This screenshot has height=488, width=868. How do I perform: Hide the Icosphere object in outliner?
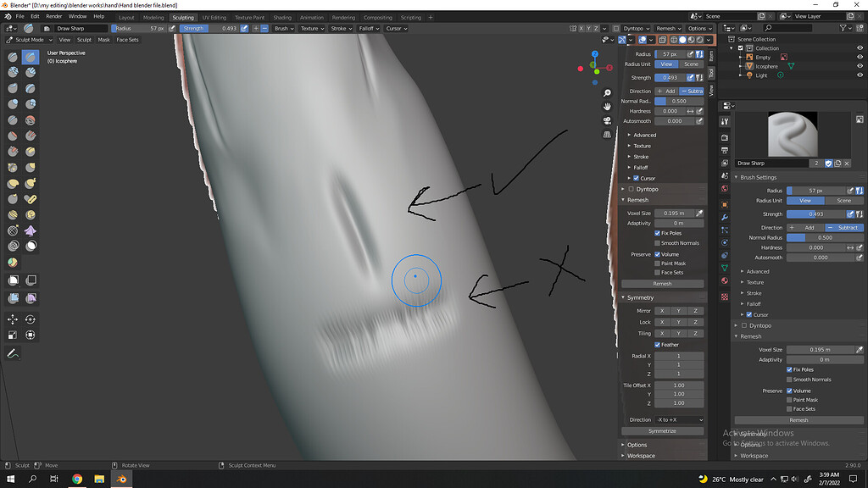860,66
